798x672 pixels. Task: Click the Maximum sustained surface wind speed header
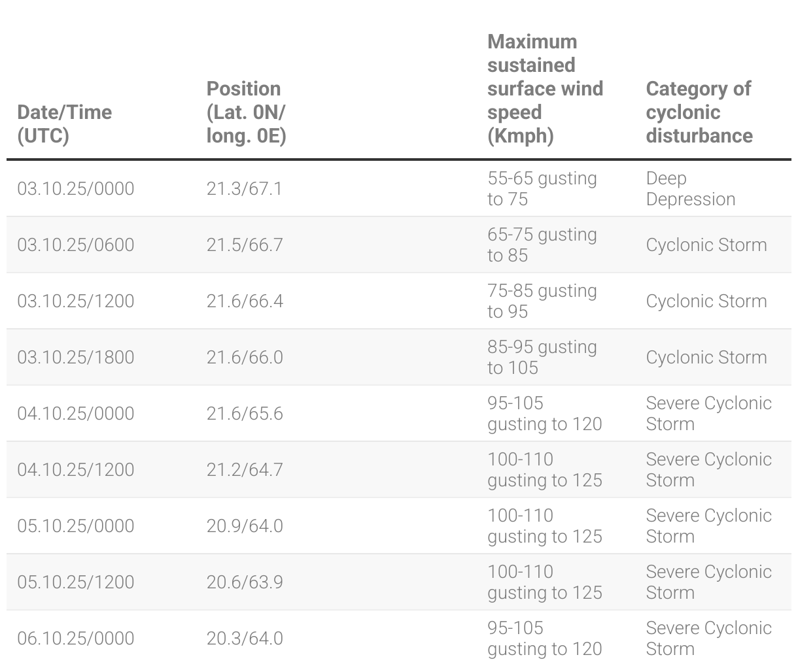[x=545, y=88]
